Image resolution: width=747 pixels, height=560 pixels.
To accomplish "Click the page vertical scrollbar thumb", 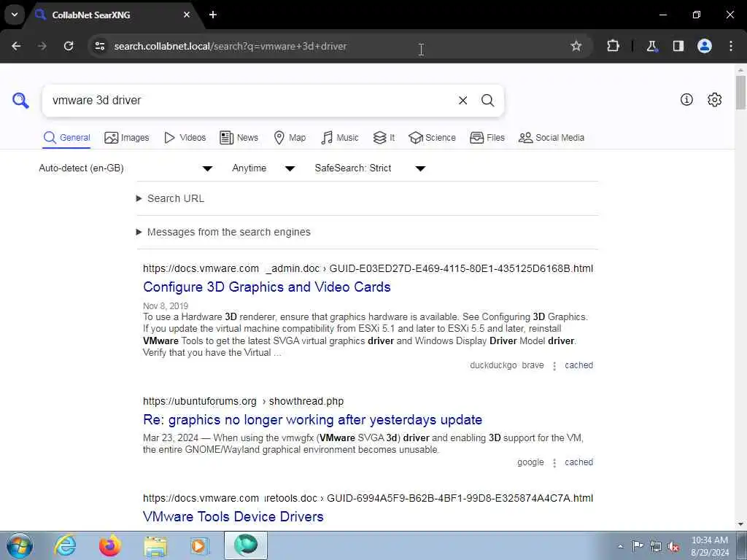I will tap(741, 93).
